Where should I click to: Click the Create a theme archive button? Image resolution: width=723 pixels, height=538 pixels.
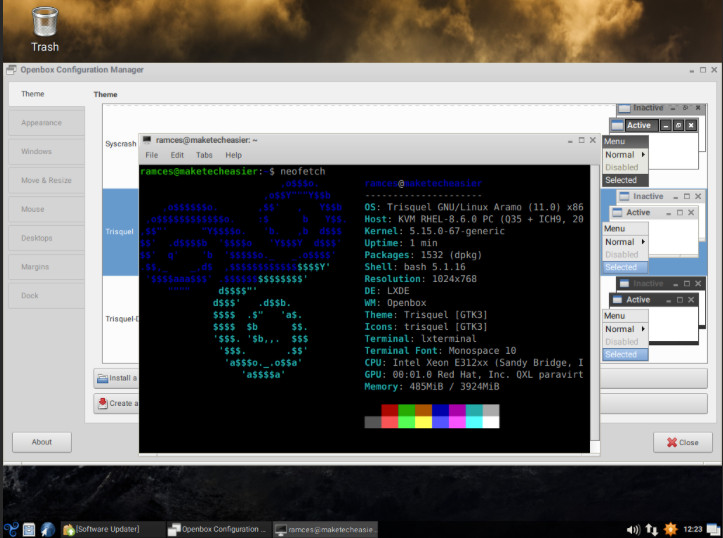coord(116,403)
